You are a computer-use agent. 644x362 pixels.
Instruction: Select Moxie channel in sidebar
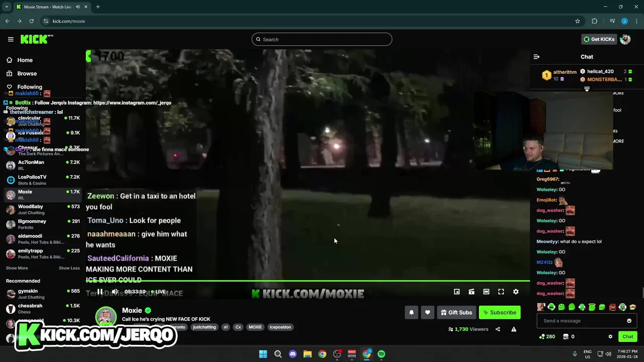(x=42, y=195)
